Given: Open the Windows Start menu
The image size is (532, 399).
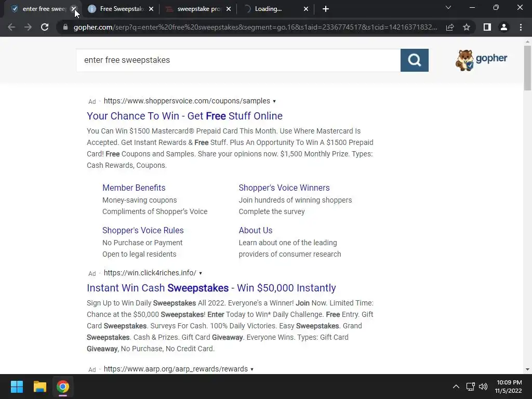Looking at the screenshot, I should (x=17, y=387).
